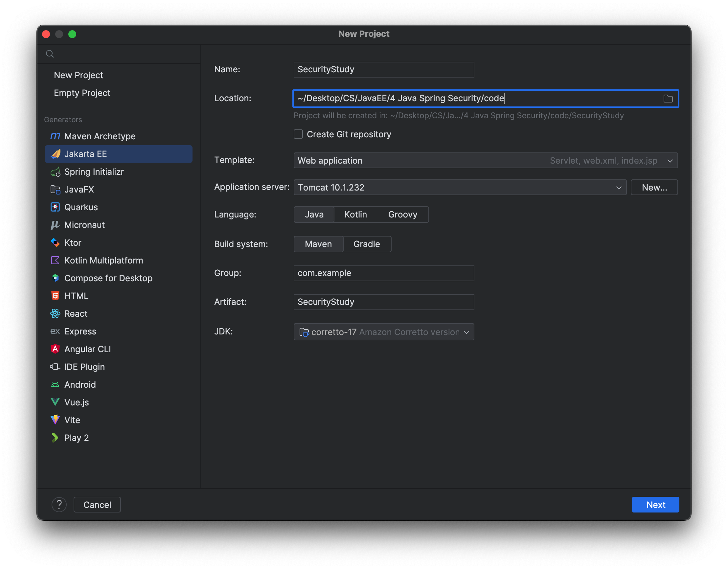Screen dimensions: 728x569
Task: Click the New application server button
Action: pyautogui.click(x=654, y=187)
